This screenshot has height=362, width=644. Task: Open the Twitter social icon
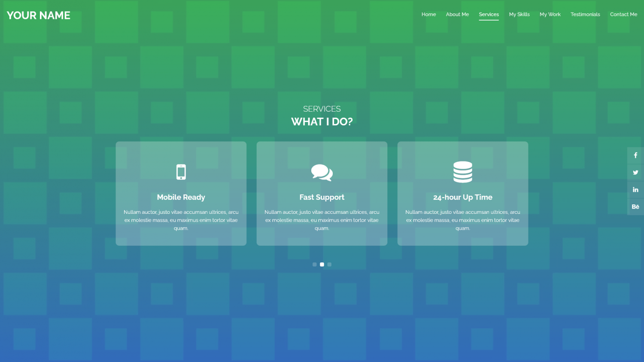click(635, 173)
